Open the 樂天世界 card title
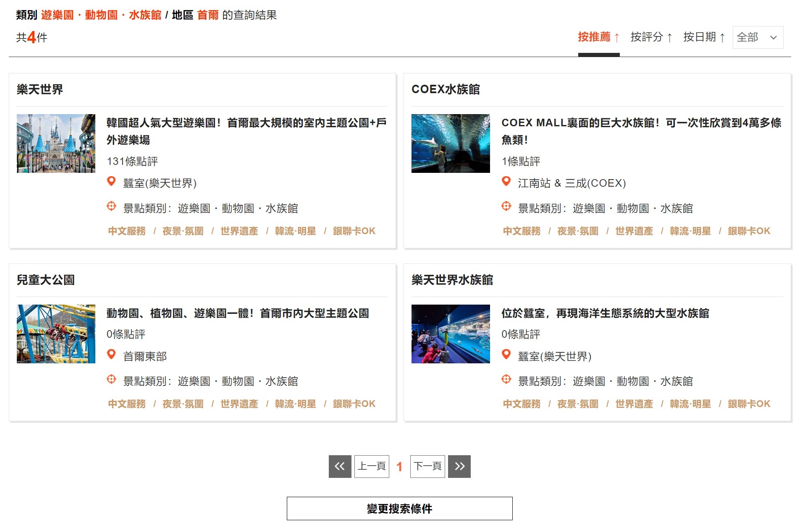Screen dimensions: 797x532 [40, 89]
